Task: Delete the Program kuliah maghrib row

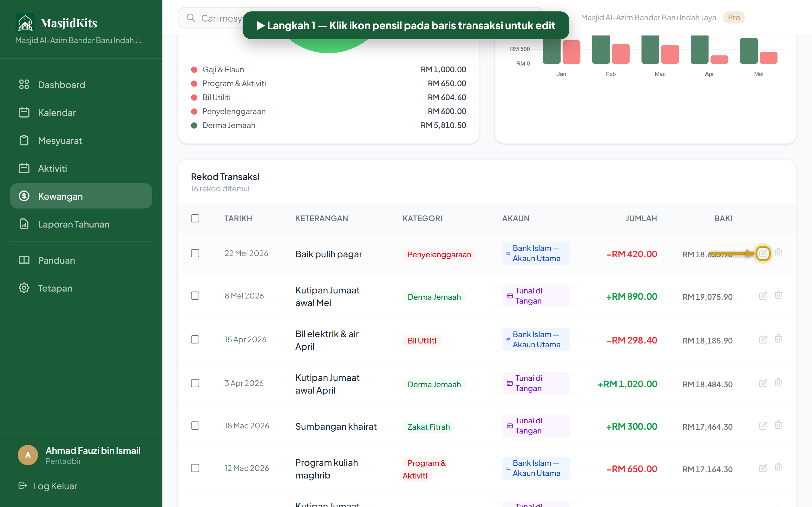Action: tap(778, 467)
